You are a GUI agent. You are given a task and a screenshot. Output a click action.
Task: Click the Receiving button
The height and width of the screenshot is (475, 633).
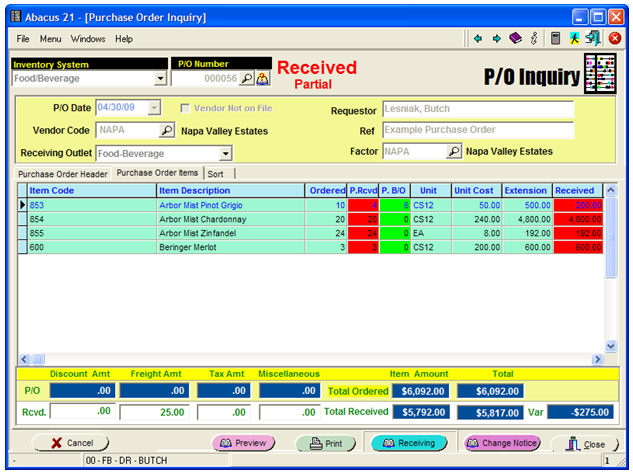point(408,443)
